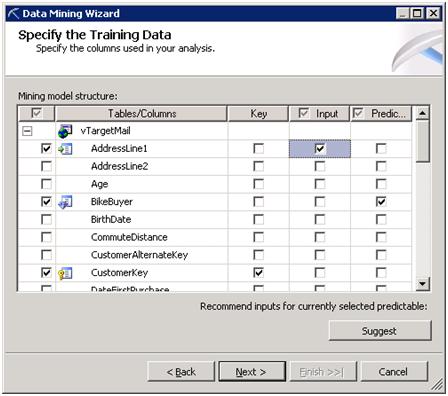Image resolution: width=448 pixels, height=396 pixels.
Task: Toggle the Predic... column header checkbox
Action: click(358, 113)
